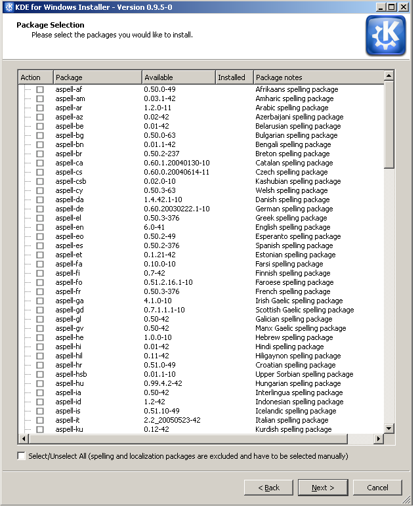Check the aspell-en package checkbox

pos(40,227)
